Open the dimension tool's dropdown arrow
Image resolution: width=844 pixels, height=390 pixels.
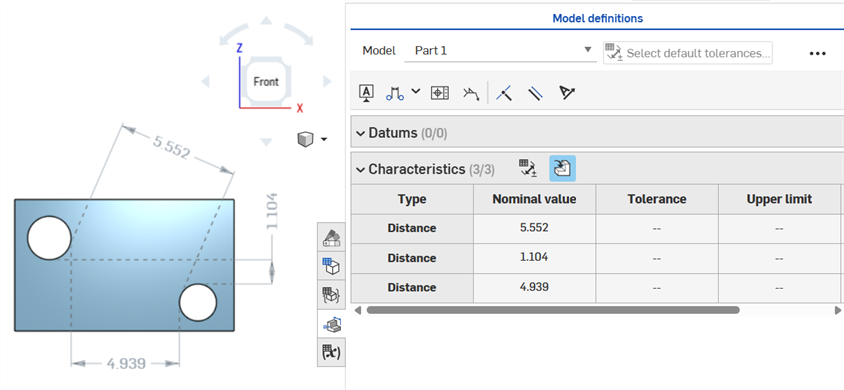[x=416, y=91]
